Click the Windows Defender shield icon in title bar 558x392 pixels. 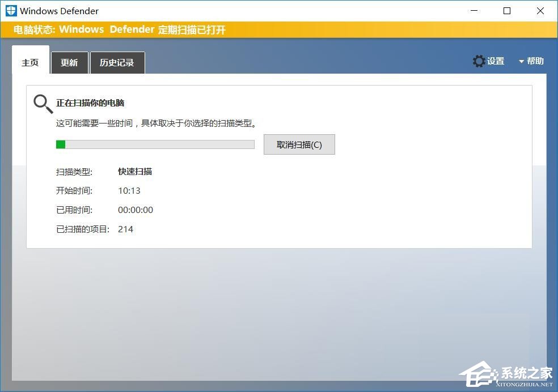click(x=11, y=10)
